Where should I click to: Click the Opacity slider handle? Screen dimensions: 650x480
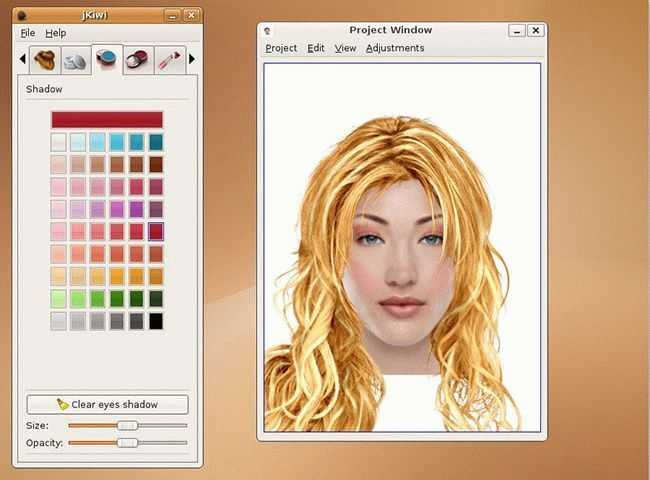tap(127, 443)
